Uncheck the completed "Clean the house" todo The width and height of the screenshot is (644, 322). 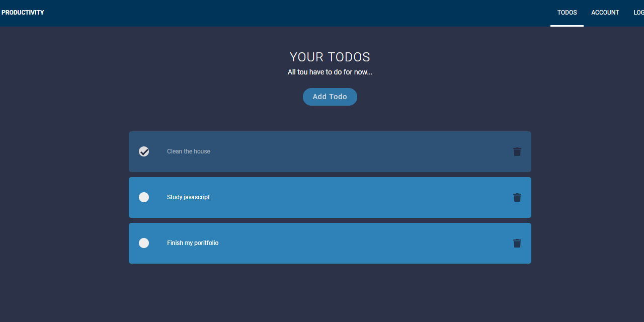pos(144,151)
